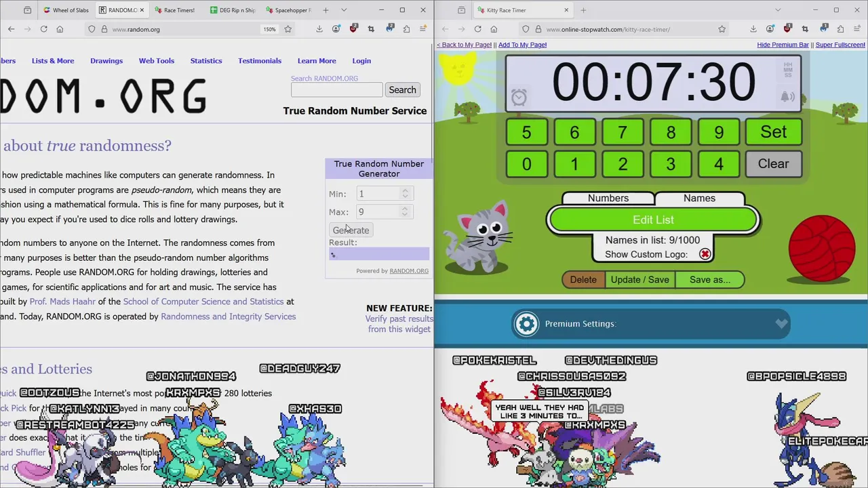Open home page in Kitty Race Timer window
This screenshot has width=868, height=488.
click(x=494, y=29)
